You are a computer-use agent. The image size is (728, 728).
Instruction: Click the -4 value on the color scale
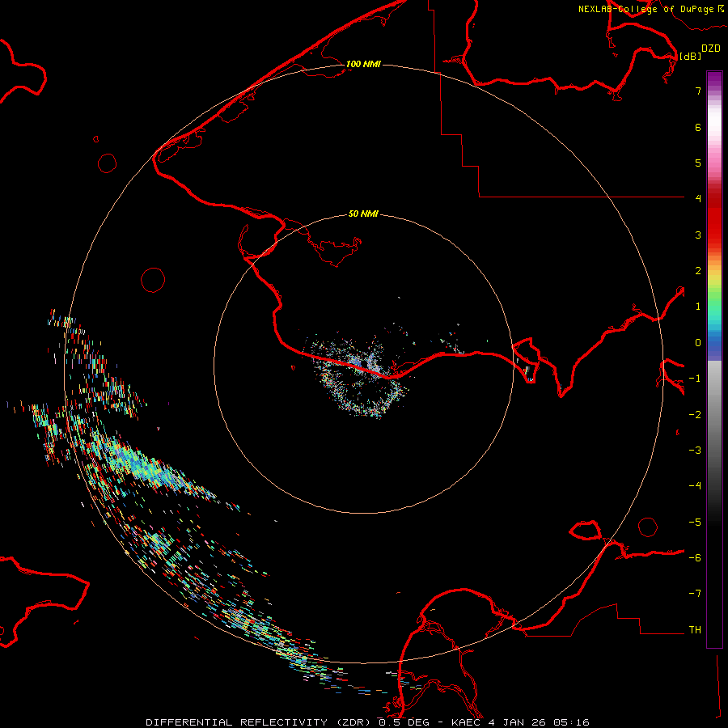tap(695, 486)
